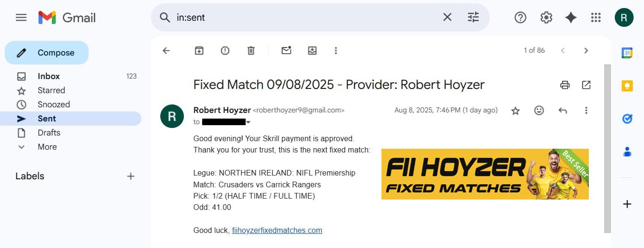Open the Inbox folder
Image resolution: width=644 pixels, height=248 pixels.
click(x=49, y=76)
